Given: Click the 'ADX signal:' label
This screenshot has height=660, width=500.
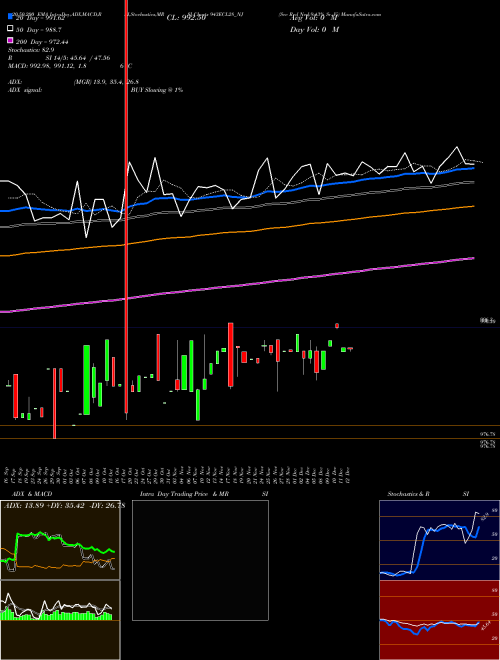Looking at the screenshot, I should (x=25, y=90).
